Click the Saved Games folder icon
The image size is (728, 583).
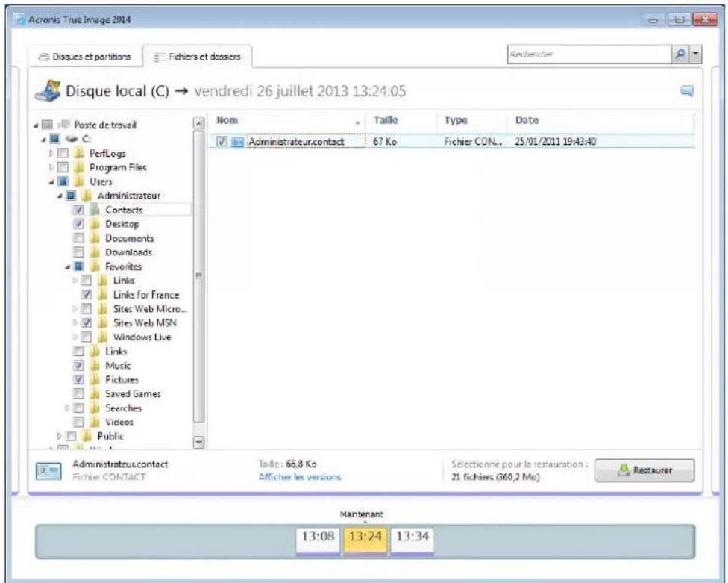[95, 394]
